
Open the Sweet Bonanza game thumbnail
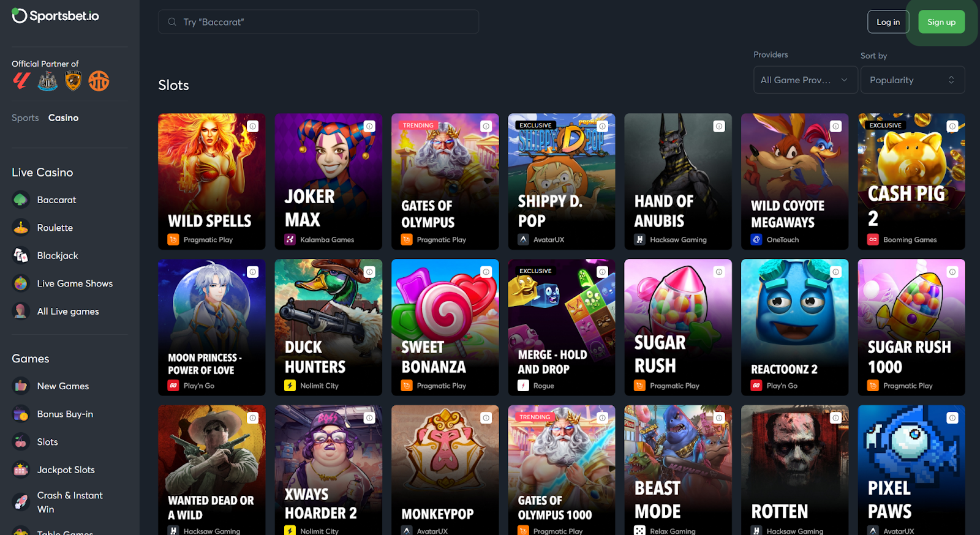coord(445,327)
